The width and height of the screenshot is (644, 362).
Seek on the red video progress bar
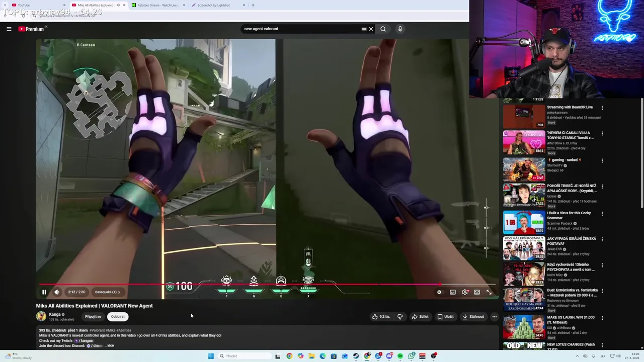pos(267,284)
